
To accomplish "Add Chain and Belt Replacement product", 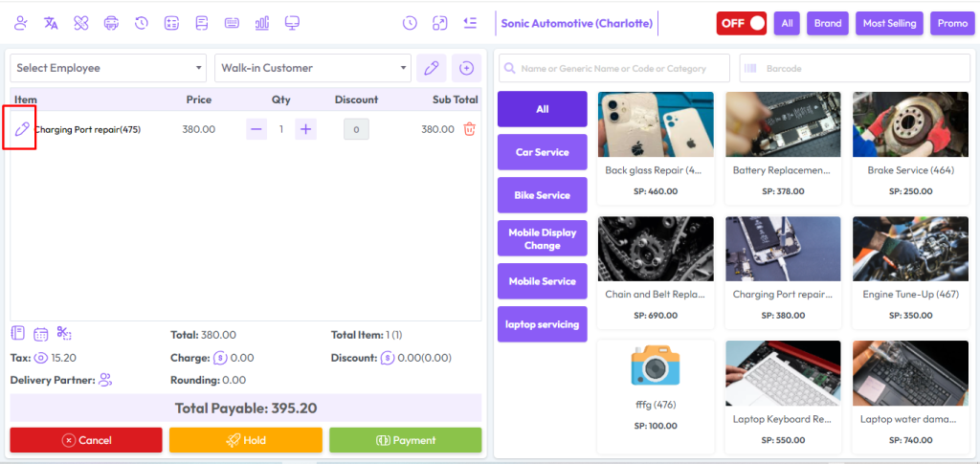I will tap(656, 273).
